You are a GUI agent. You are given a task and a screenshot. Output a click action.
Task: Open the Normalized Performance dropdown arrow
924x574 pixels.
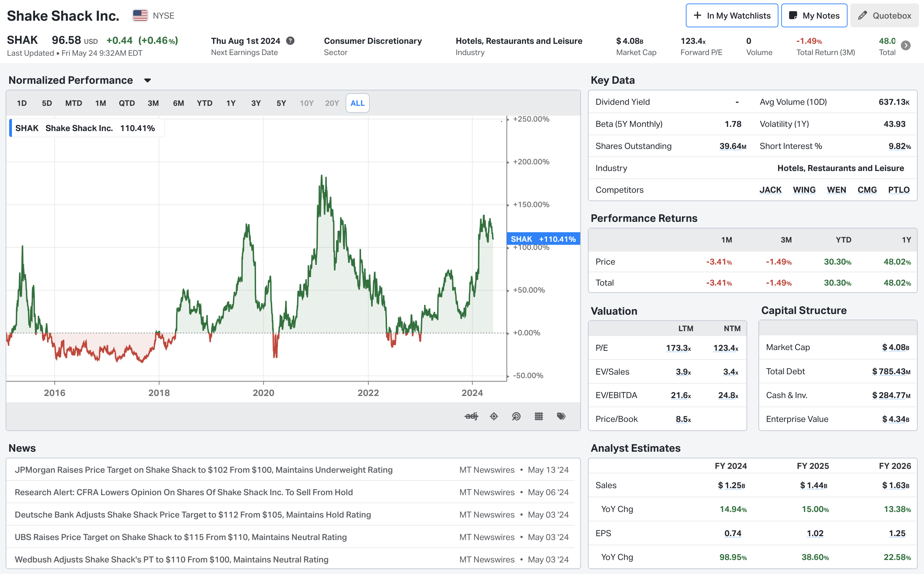coord(147,81)
